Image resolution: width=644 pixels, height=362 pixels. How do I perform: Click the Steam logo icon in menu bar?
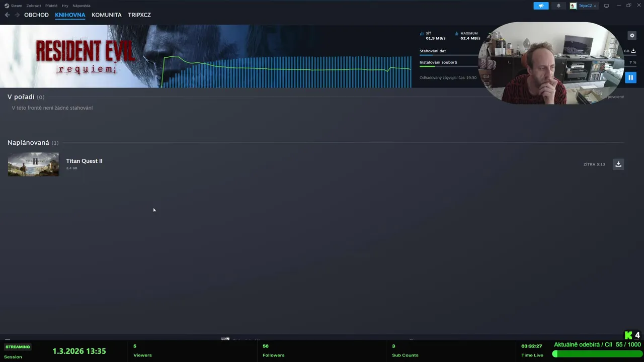(7, 6)
